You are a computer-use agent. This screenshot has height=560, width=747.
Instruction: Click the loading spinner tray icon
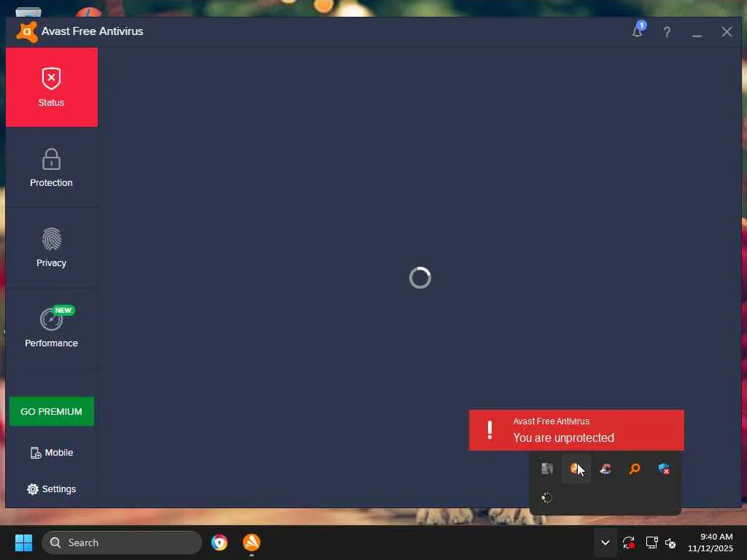tap(547, 498)
